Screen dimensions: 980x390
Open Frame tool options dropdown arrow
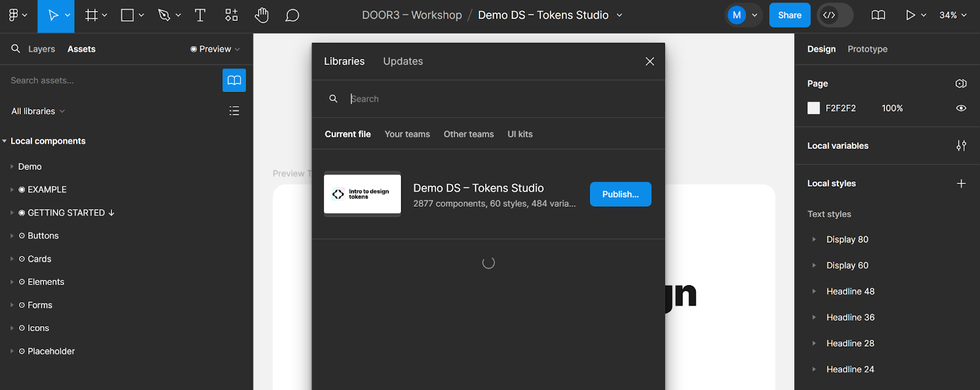pos(105,15)
